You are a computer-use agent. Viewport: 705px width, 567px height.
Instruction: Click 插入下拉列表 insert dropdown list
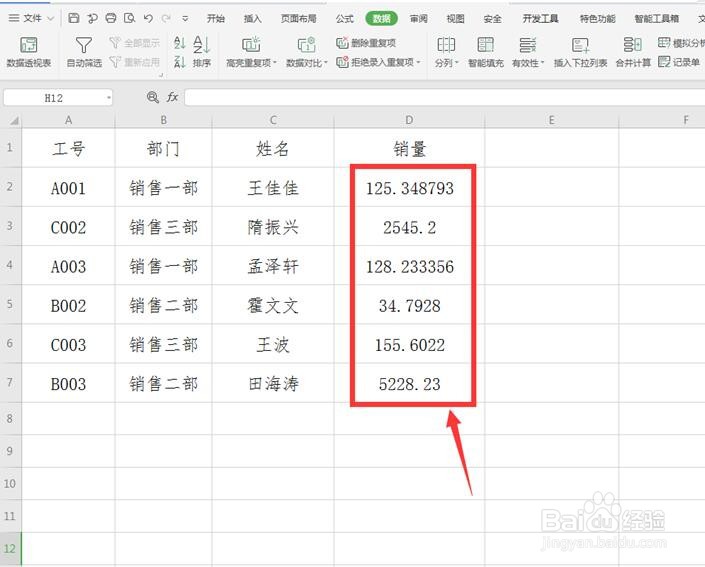[580, 52]
